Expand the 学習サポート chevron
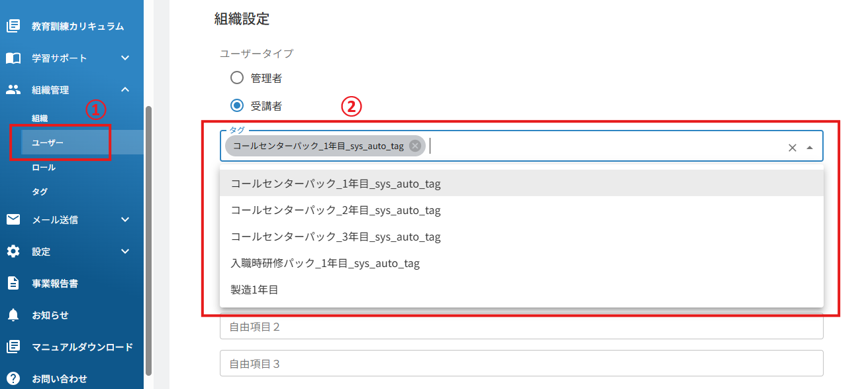Image resolution: width=868 pixels, height=389 pixels. (125, 58)
